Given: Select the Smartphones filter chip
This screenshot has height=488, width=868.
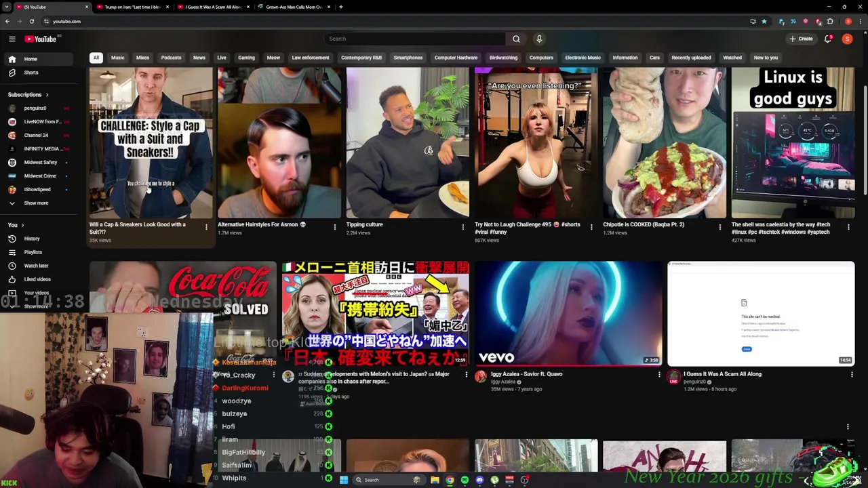Looking at the screenshot, I should (408, 58).
